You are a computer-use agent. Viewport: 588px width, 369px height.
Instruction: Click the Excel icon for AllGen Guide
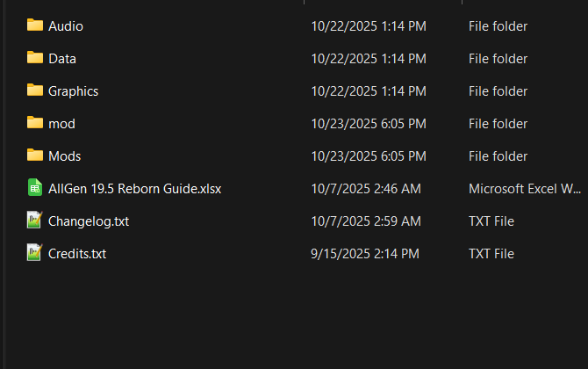pos(35,188)
